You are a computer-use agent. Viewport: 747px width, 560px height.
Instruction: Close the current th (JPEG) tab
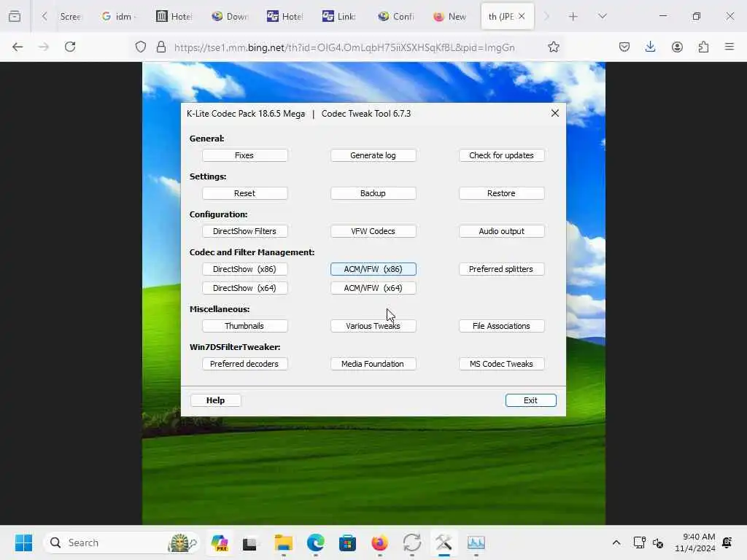pos(522,16)
